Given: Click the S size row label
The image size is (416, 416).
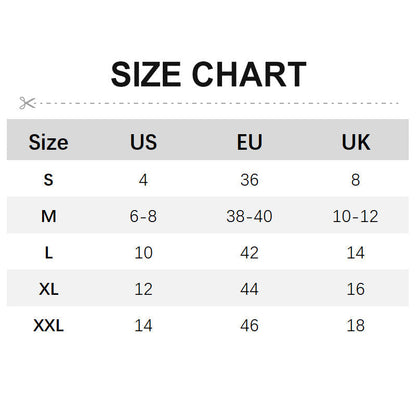Looking at the screenshot, I should coord(48,180).
